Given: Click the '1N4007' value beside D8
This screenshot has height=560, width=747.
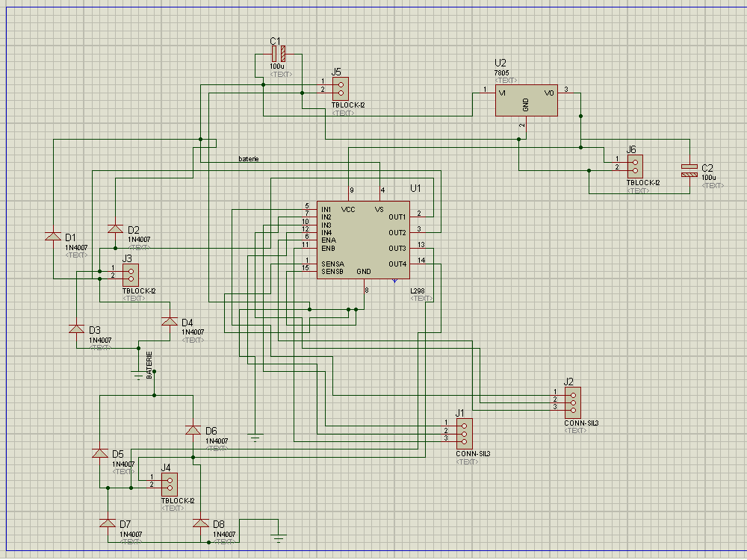Looking at the screenshot, I should 224,535.
